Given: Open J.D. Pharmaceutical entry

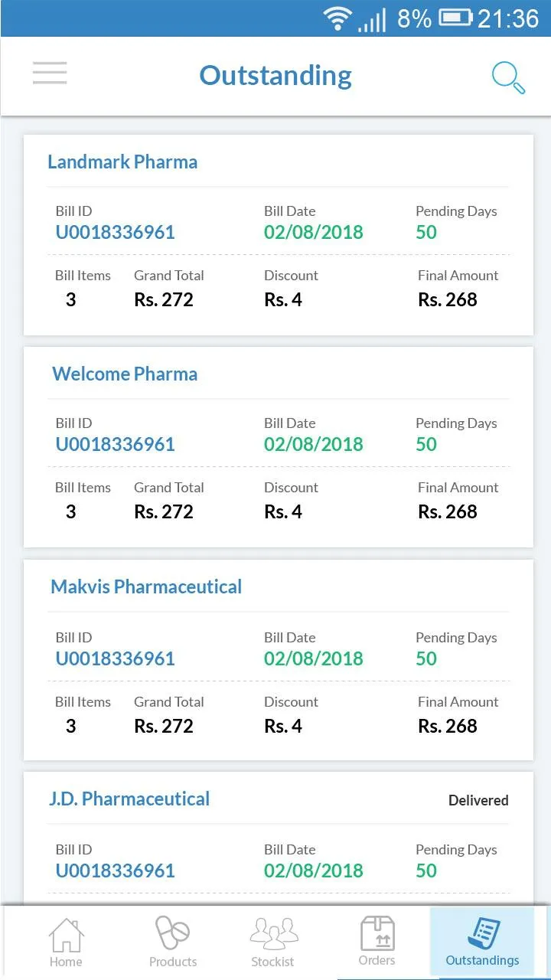Looking at the screenshot, I should point(279,839).
